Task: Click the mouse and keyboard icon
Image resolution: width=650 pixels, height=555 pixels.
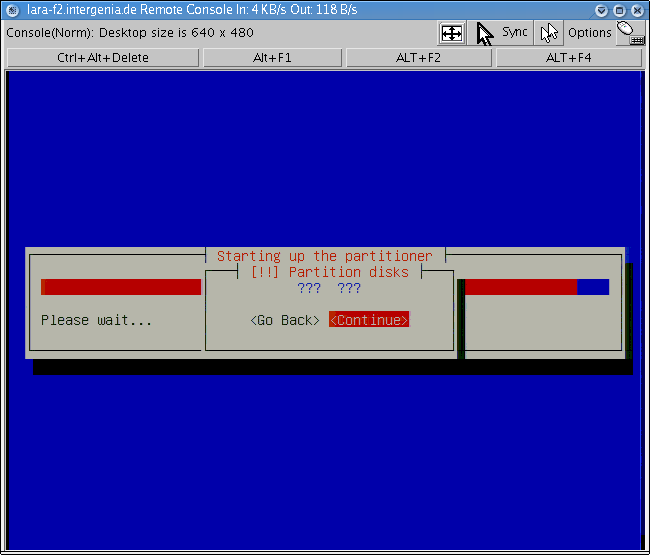Action: click(x=630, y=33)
